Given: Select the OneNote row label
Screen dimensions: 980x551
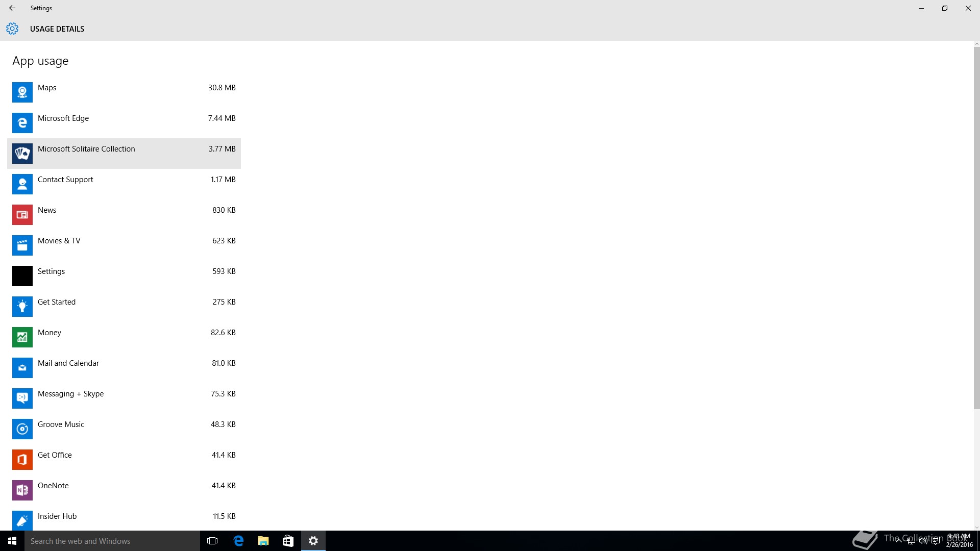Looking at the screenshot, I should tap(53, 486).
